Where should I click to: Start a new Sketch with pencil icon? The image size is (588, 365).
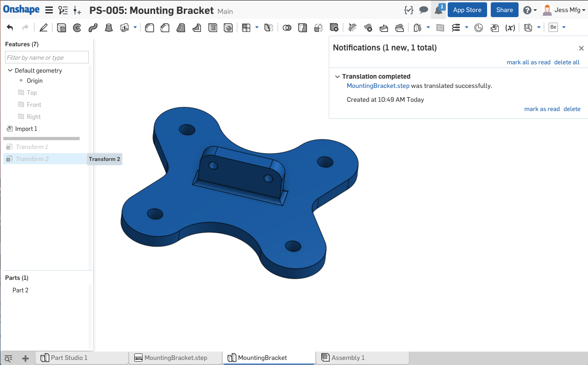tap(44, 28)
